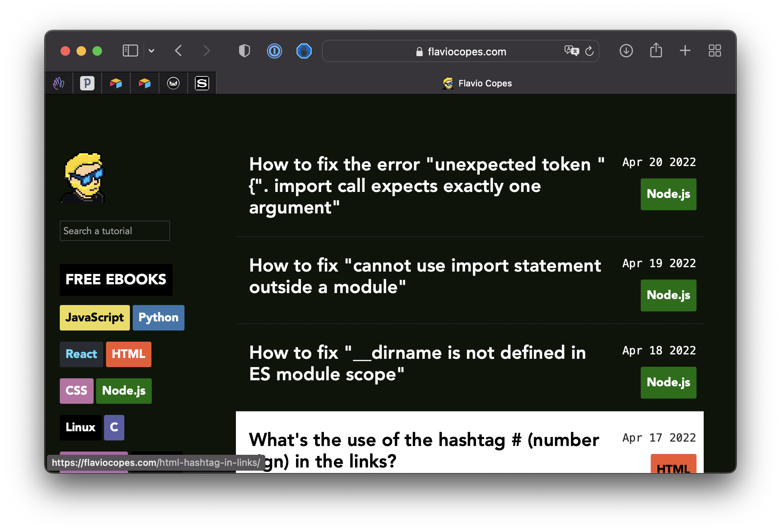Show the tab overview grid
Image resolution: width=781 pixels, height=532 pixels.
pos(714,51)
